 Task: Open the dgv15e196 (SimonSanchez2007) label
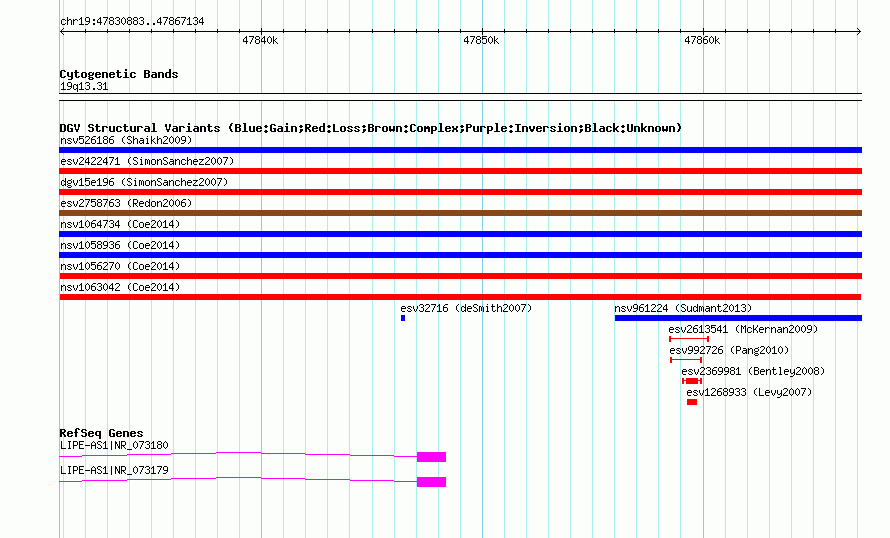pos(144,182)
